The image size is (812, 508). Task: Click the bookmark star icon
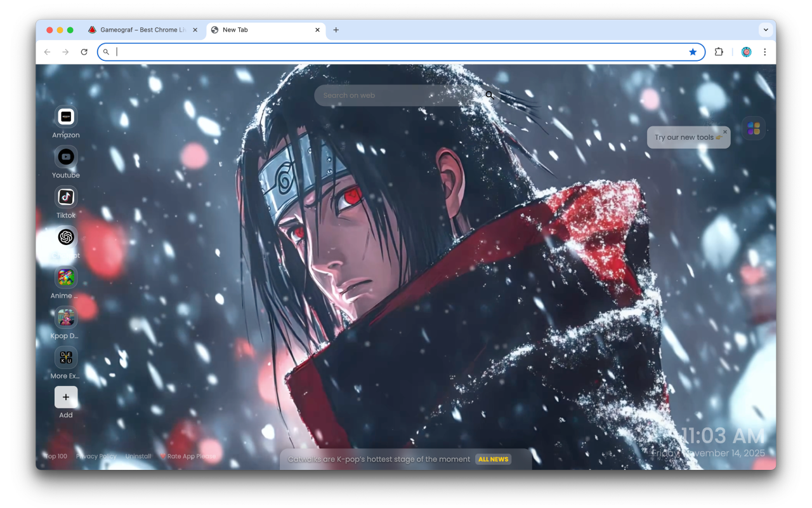coord(693,52)
